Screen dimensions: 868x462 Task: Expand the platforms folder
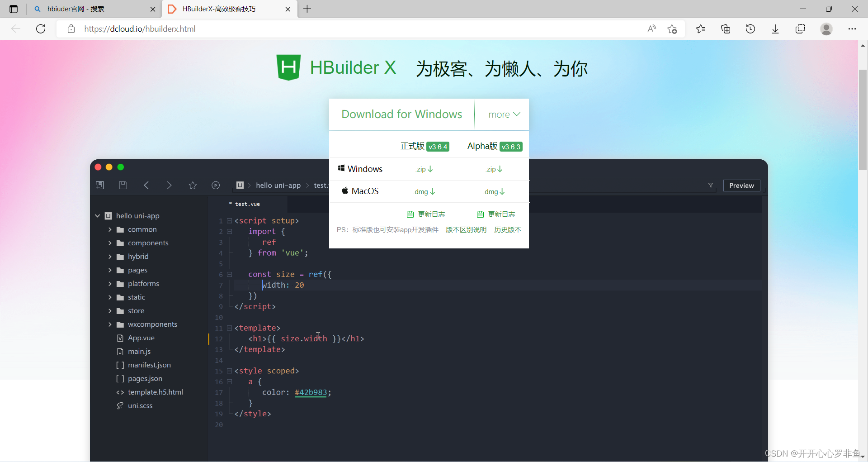(x=110, y=284)
